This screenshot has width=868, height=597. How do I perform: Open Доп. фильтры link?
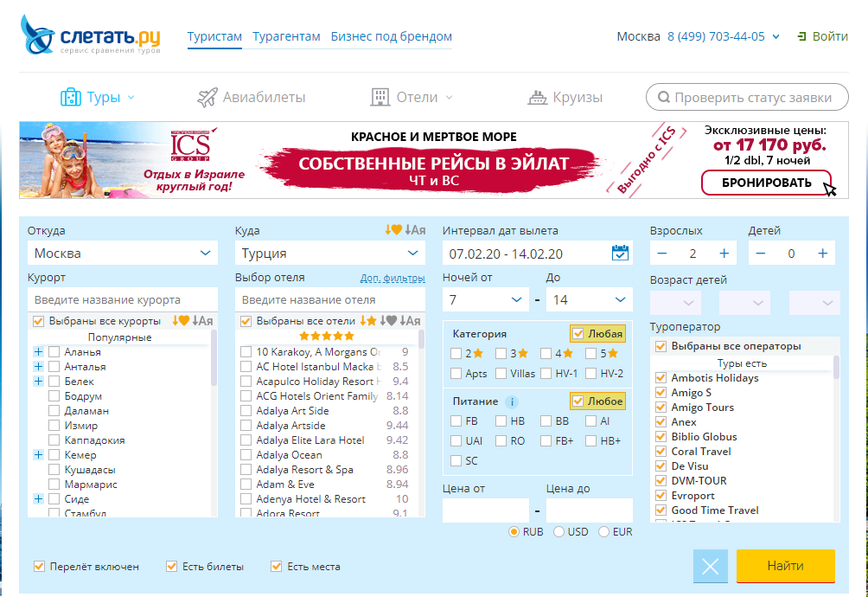click(x=393, y=278)
